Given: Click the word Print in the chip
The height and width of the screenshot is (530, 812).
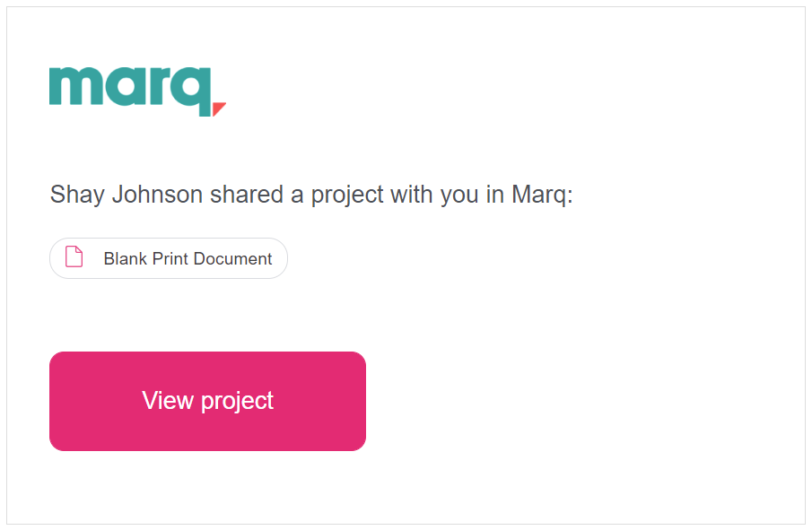Looking at the screenshot, I should (170, 258).
